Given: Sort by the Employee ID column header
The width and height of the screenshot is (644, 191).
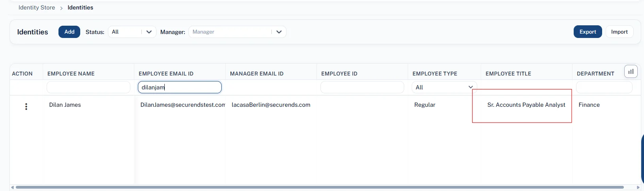Looking at the screenshot, I should tap(339, 74).
